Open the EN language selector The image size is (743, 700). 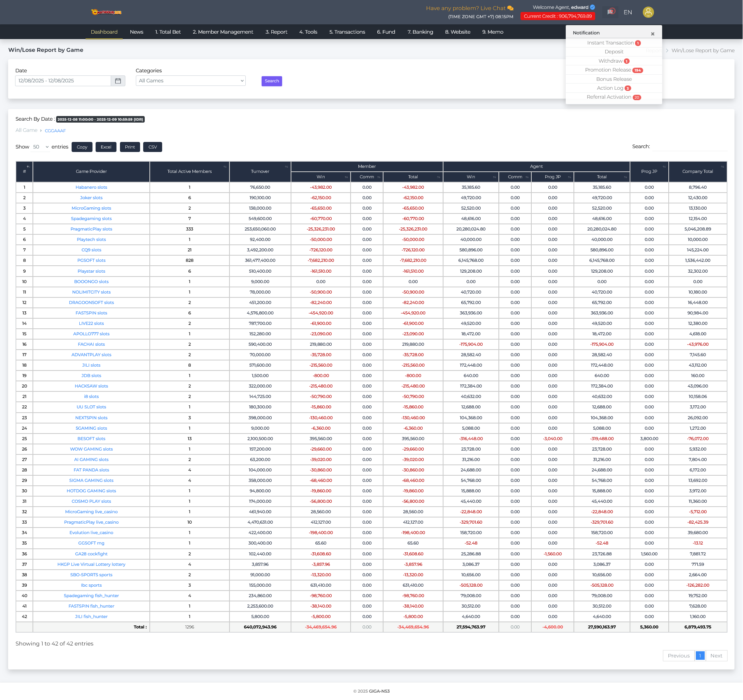[x=628, y=12]
